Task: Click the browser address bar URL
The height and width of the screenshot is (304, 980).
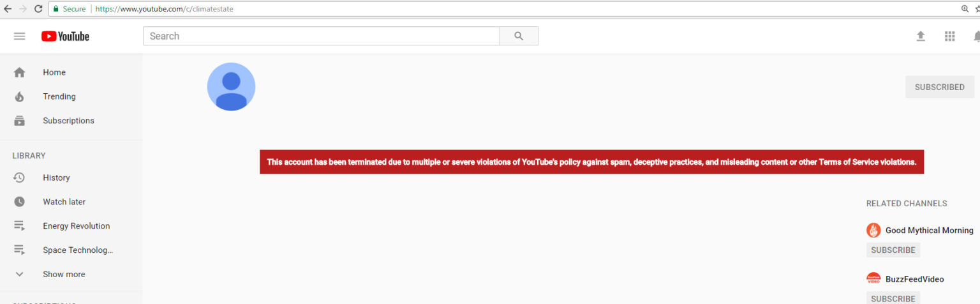Action: [x=165, y=9]
